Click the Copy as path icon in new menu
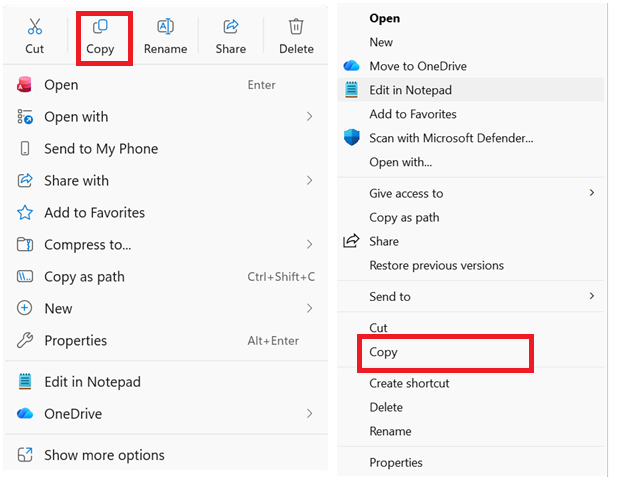The image size is (629, 483). [25, 276]
